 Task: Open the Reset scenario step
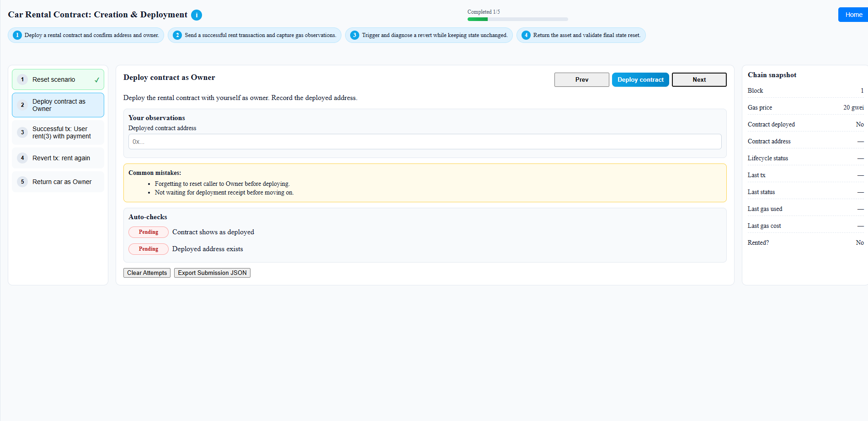click(54, 79)
